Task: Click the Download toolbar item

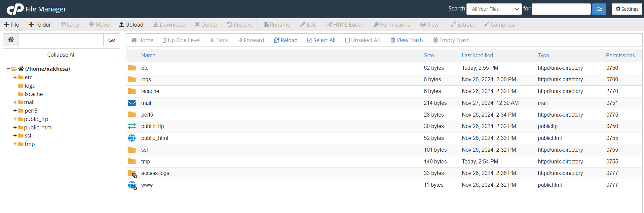Action: tap(169, 25)
